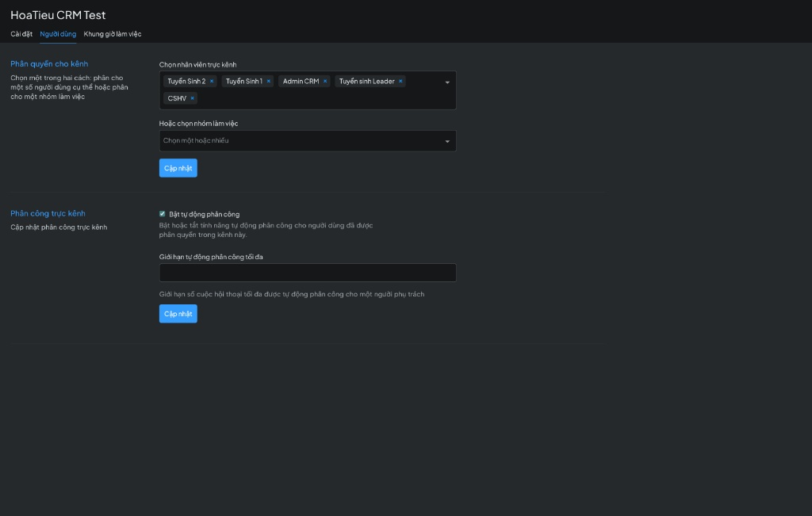This screenshot has width=812, height=516.
Task: Open the Khung giờ làm việc tab
Action: coord(113,34)
